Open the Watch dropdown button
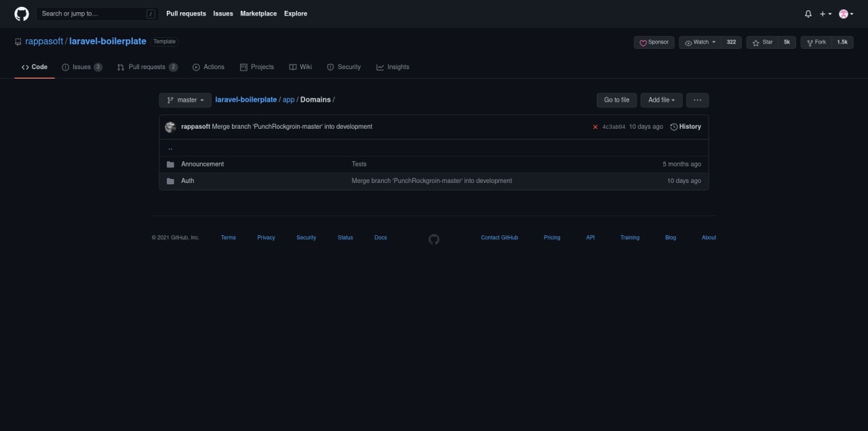The height and width of the screenshot is (431, 868). (700, 42)
